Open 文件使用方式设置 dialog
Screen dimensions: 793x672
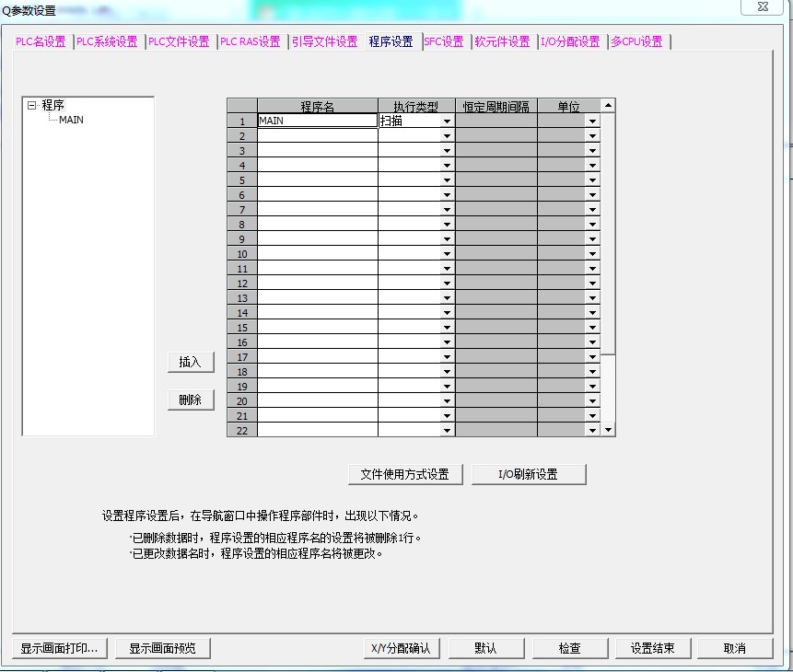[404, 474]
